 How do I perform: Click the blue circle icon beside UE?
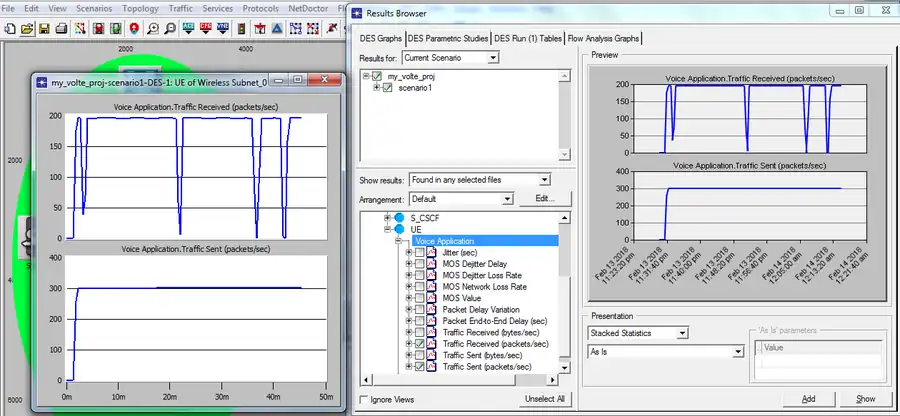pyautogui.click(x=399, y=230)
